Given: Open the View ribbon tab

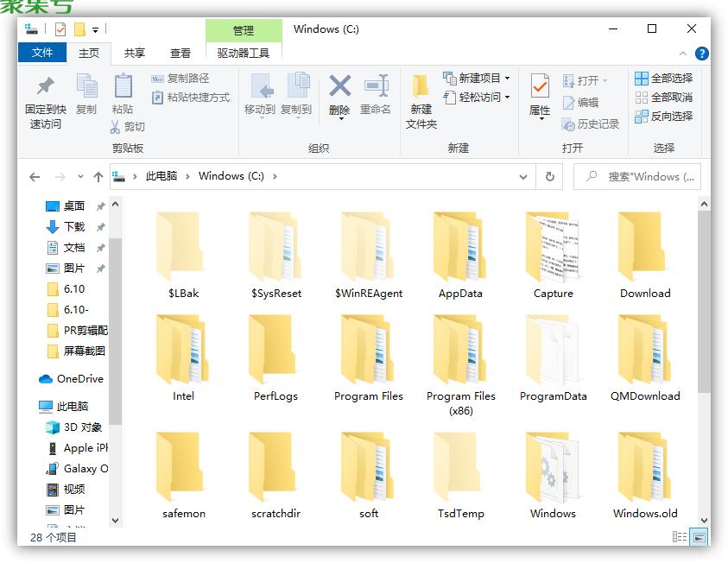Looking at the screenshot, I should [x=180, y=53].
